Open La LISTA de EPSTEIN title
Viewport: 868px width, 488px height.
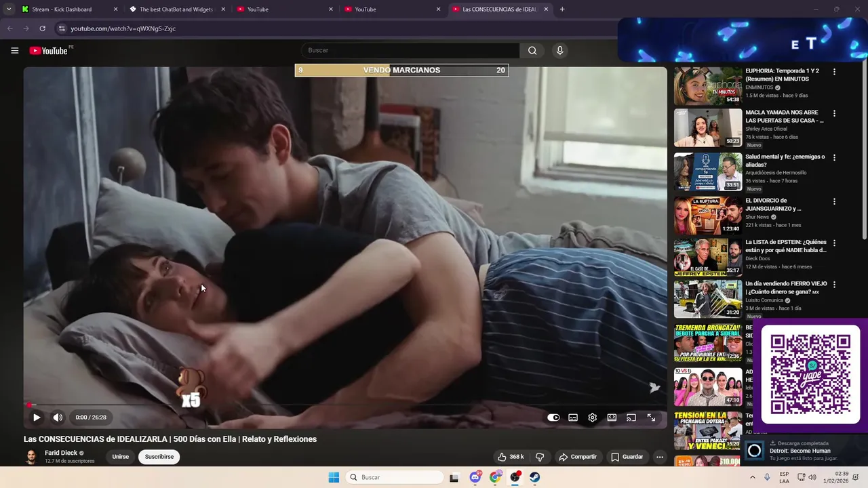pos(786,246)
